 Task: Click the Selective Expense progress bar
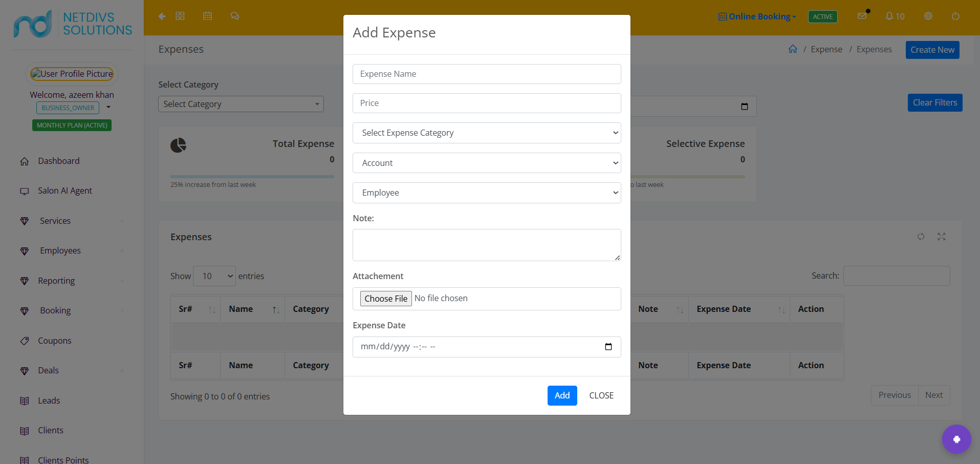tap(688, 177)
